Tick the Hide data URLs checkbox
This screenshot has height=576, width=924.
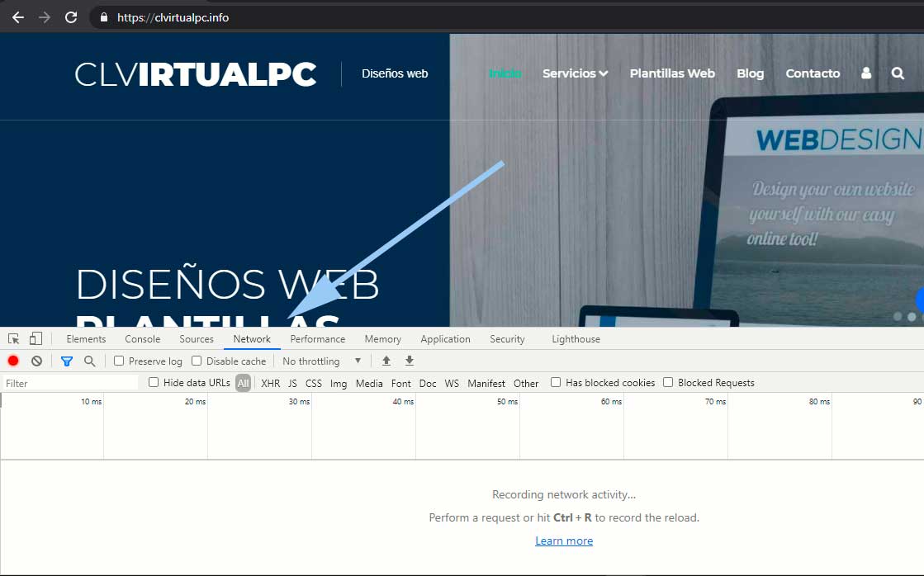click(x=154, y=382)
